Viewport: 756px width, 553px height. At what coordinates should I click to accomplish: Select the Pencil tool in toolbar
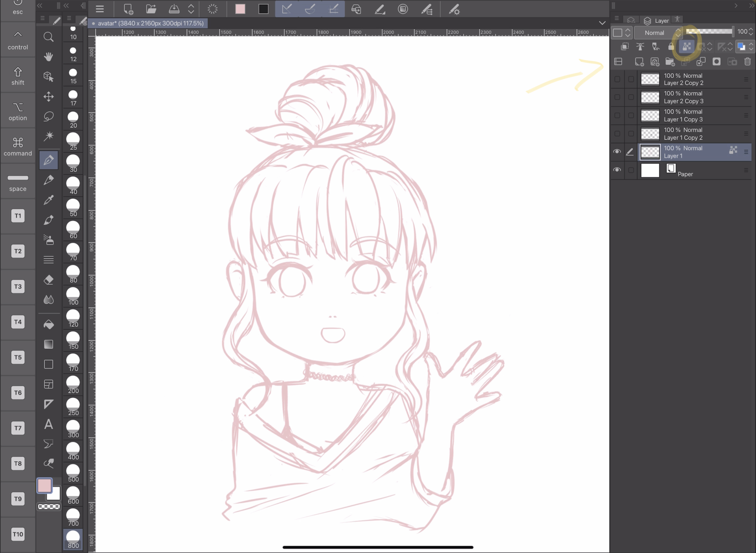[x=49, y=179]
